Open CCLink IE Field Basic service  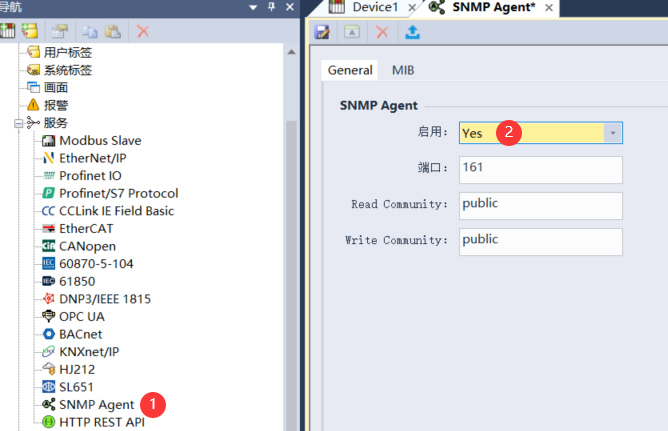(116, 211)
